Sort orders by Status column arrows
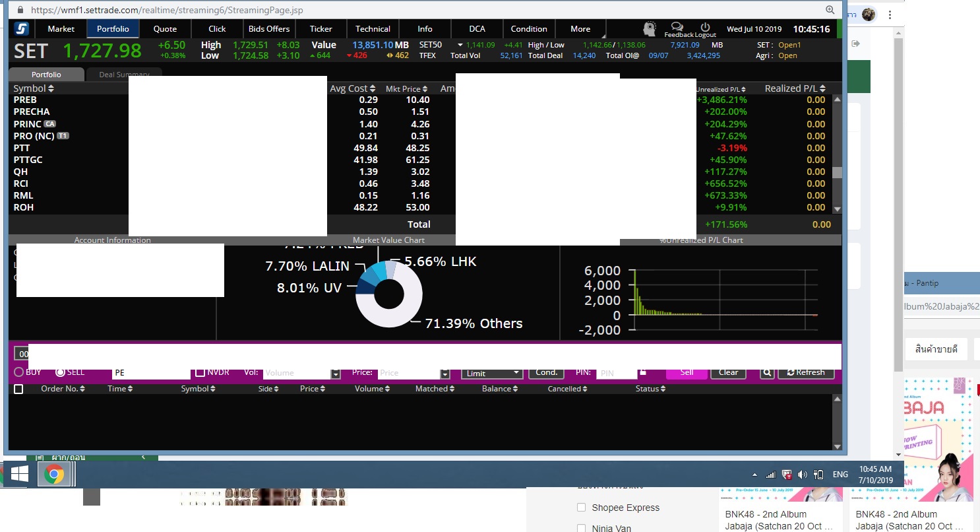 (x=663, y=389)
